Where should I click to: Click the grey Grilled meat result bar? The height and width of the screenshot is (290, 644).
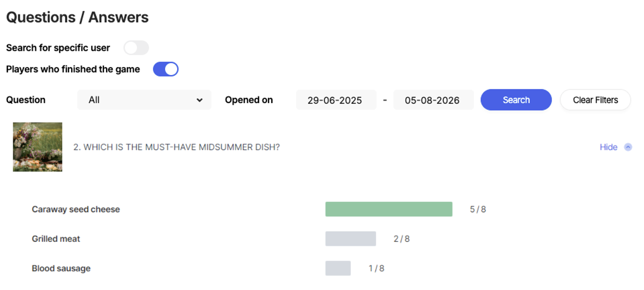350,239
